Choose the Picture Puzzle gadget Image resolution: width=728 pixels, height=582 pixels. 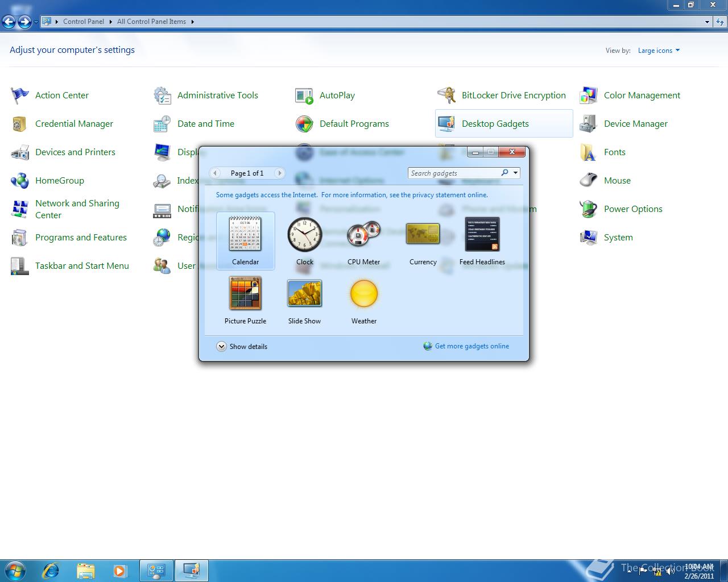[245, 293]
